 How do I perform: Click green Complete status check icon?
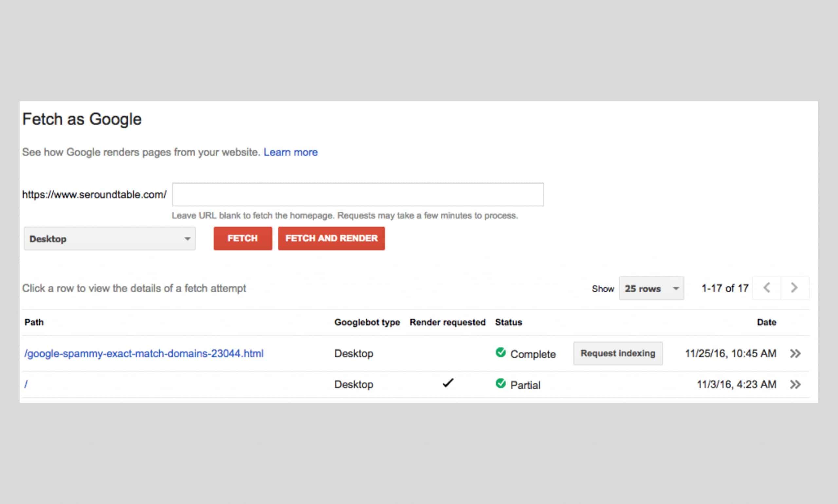(x=501, y=353)
